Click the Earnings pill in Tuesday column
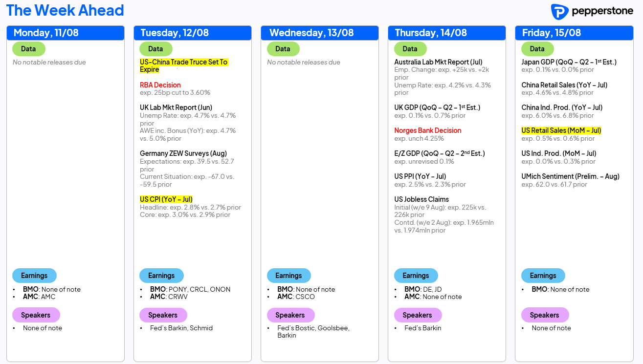The image size is (643, 364). tap(161, 276)
